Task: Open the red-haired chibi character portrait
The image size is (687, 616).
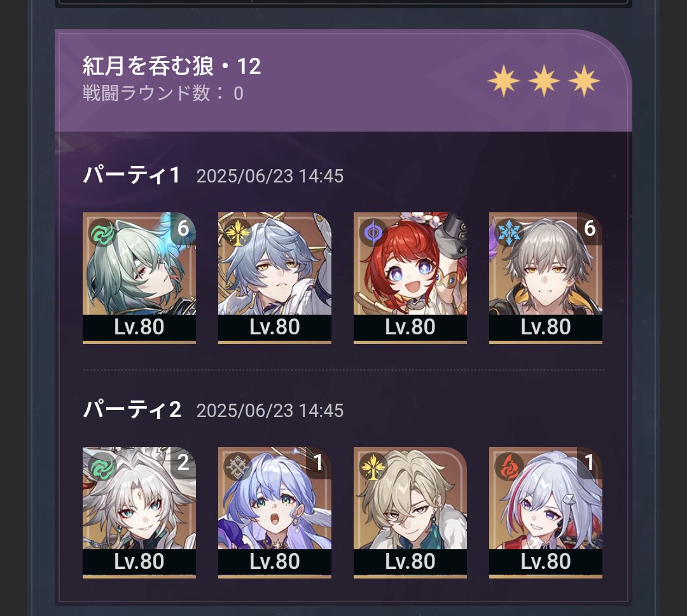Action: [x=410, y=278]
